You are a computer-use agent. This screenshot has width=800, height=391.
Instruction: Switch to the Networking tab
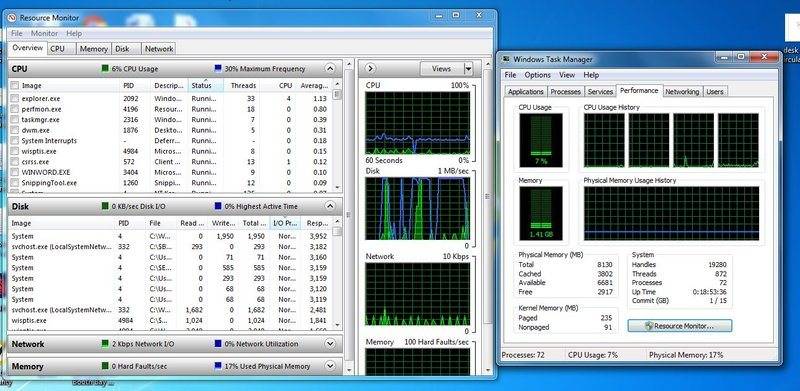click(682, 91)
